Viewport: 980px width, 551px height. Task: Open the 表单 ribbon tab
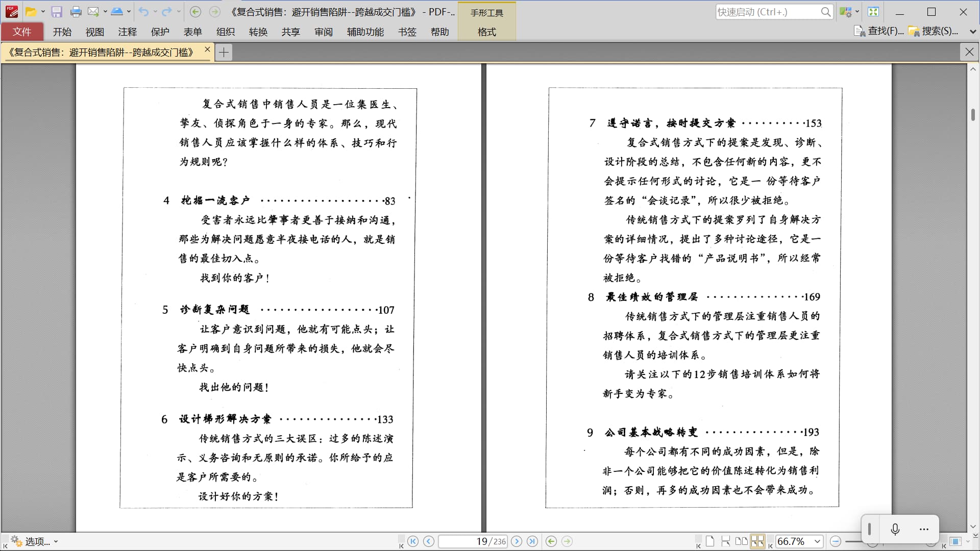[x=193, y=32]
